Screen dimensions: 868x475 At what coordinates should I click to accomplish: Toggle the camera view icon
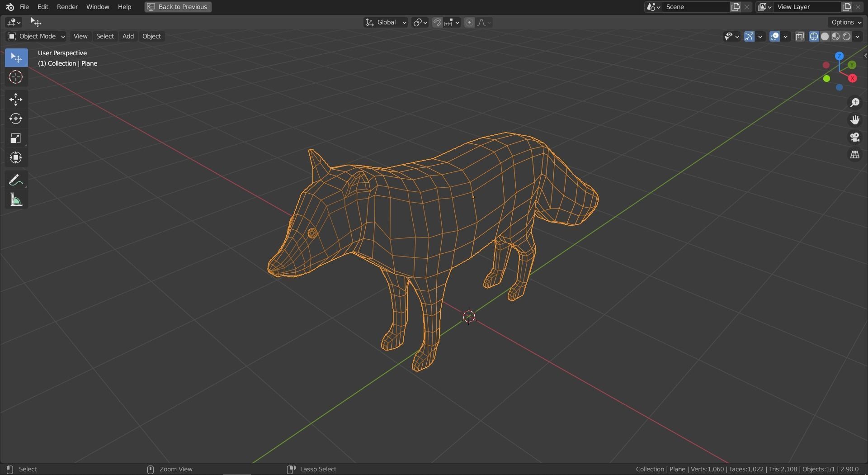coord(854,137)
